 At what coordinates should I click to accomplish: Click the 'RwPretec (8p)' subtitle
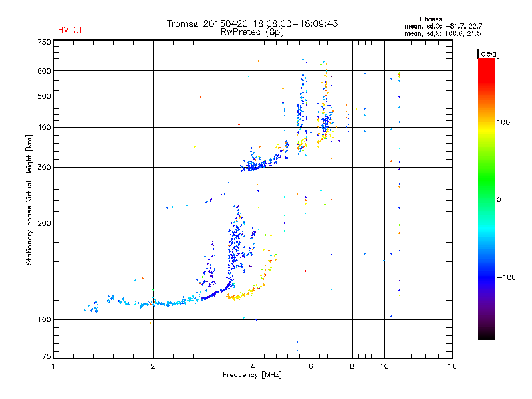tap(252, 32)
